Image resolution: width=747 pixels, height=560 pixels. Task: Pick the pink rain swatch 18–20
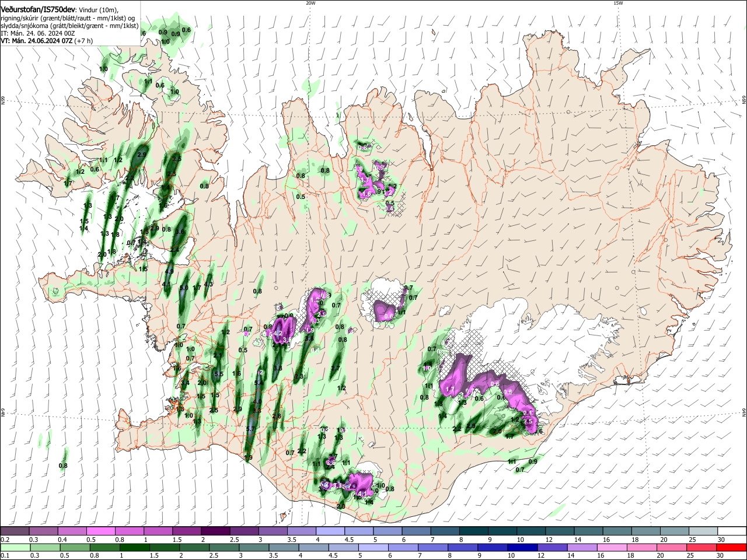pos(643,547)
